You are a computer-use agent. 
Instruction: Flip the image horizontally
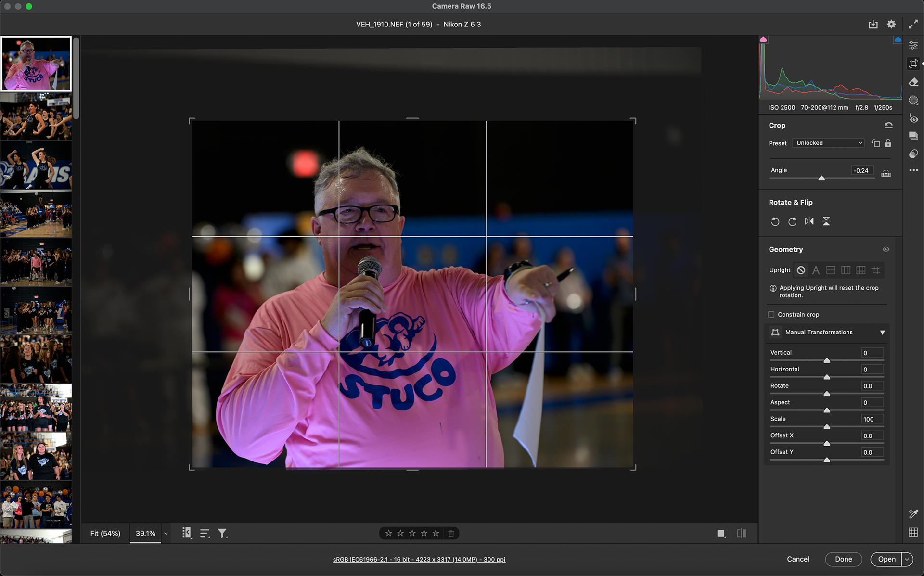tap(809, 222)
